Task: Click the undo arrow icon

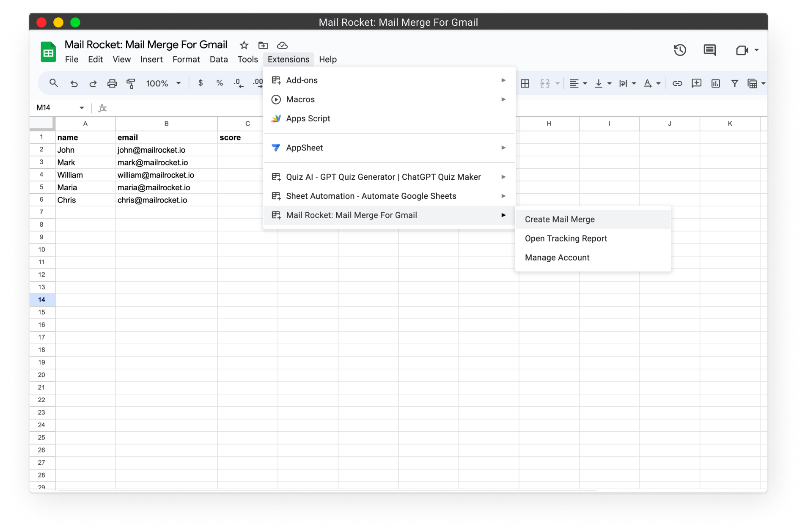Action: click(x=74, y=83)
